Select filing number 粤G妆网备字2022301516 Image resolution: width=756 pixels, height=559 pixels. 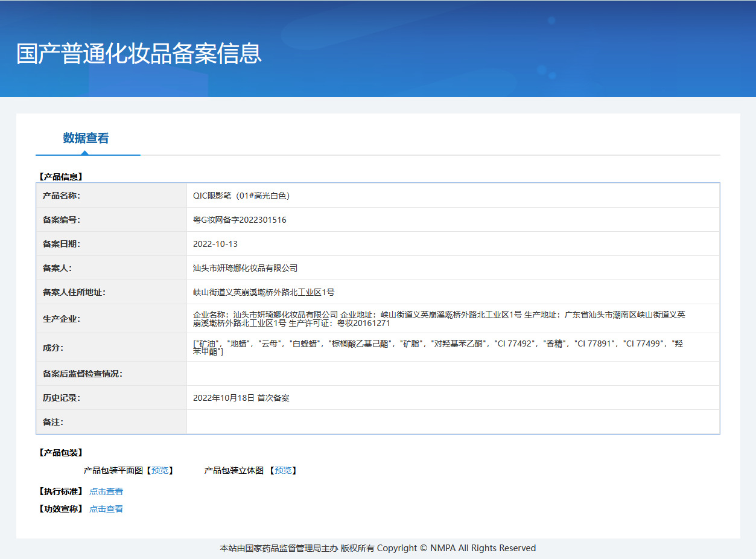(240, 220)
